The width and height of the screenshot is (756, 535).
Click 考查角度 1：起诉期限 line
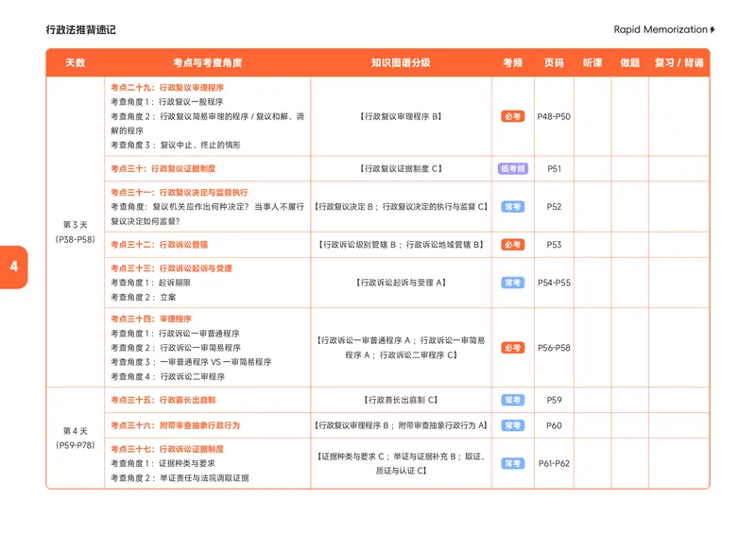(x=151, y=283)
